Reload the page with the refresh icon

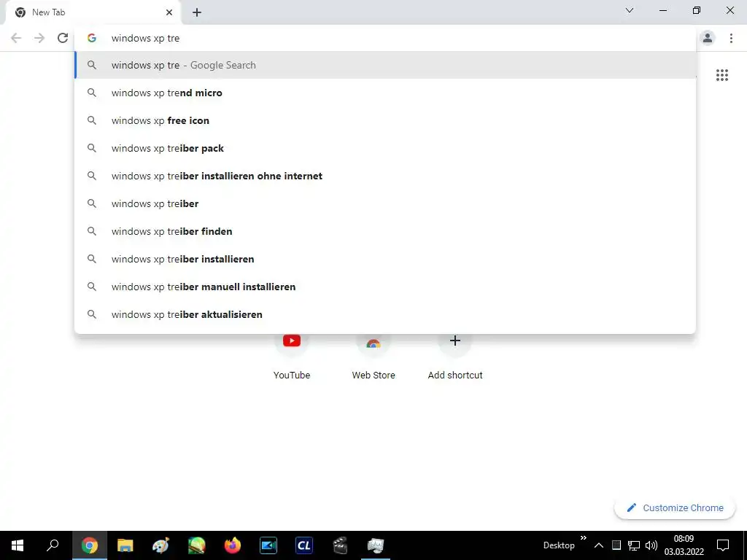pyautogui.click(x=63, y=38)
